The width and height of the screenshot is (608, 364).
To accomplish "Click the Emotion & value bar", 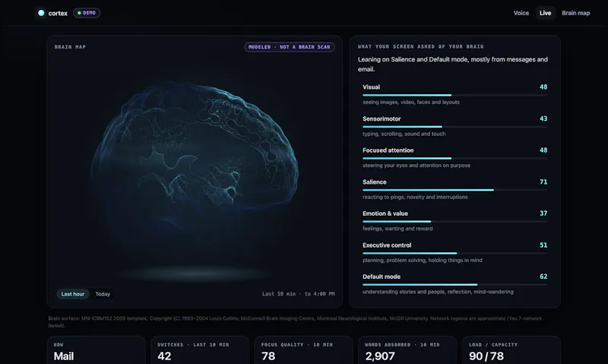I will (454, 221).
